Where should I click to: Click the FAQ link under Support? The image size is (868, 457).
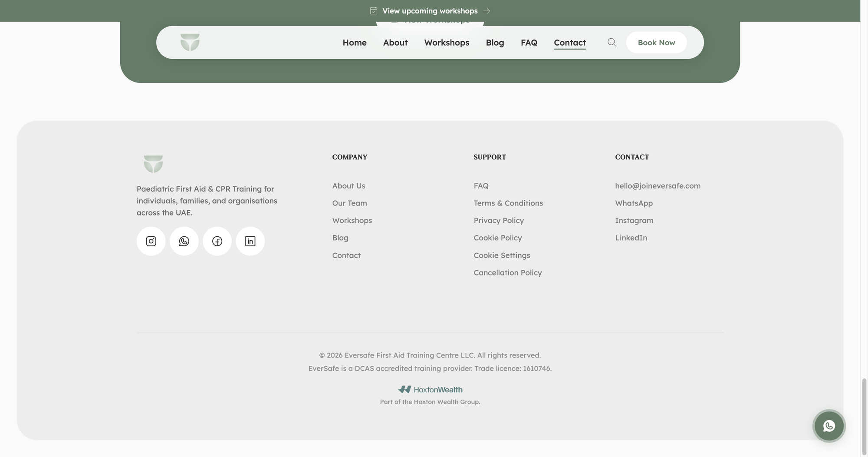tap(481, 186)
